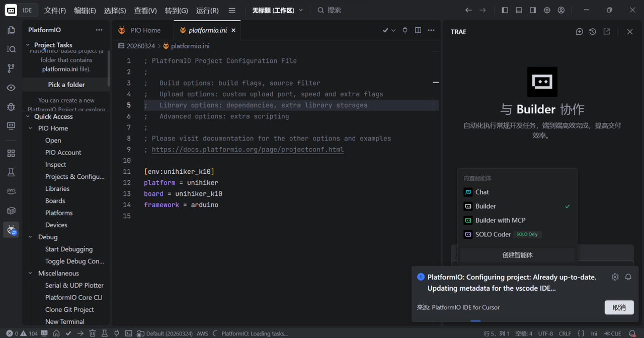Click the Pick a folder button
Viewport: 644px width, 338px height.
point(66,85)
